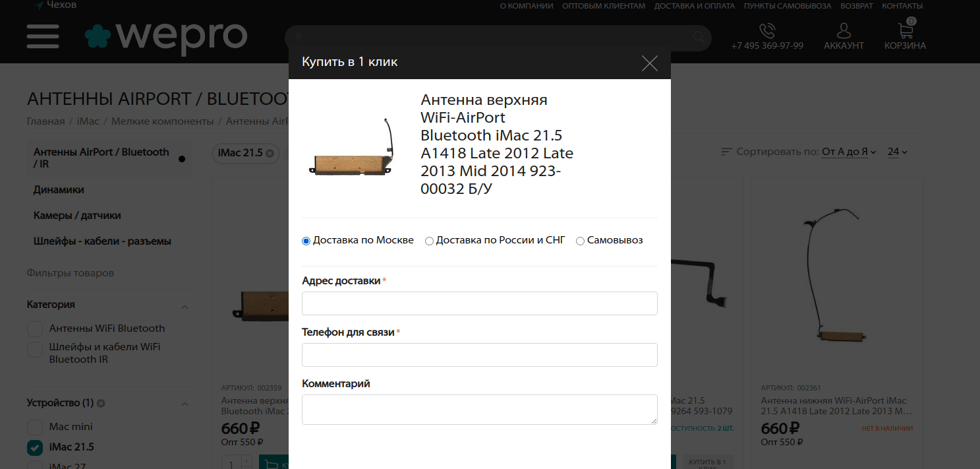Go to Доставка и оплата
The width and height of the screenshot is (980, 469).
click(x=695, y=6)
